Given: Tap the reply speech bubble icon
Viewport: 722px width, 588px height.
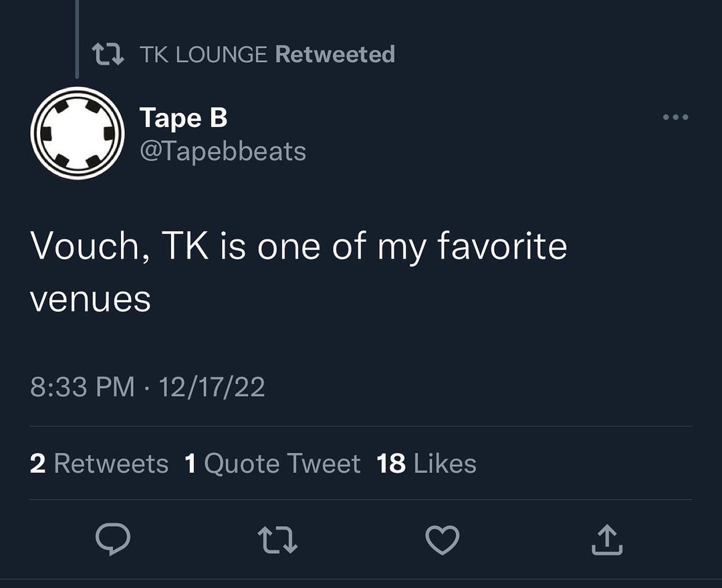Looking at the screenshot, I should 112,539.
